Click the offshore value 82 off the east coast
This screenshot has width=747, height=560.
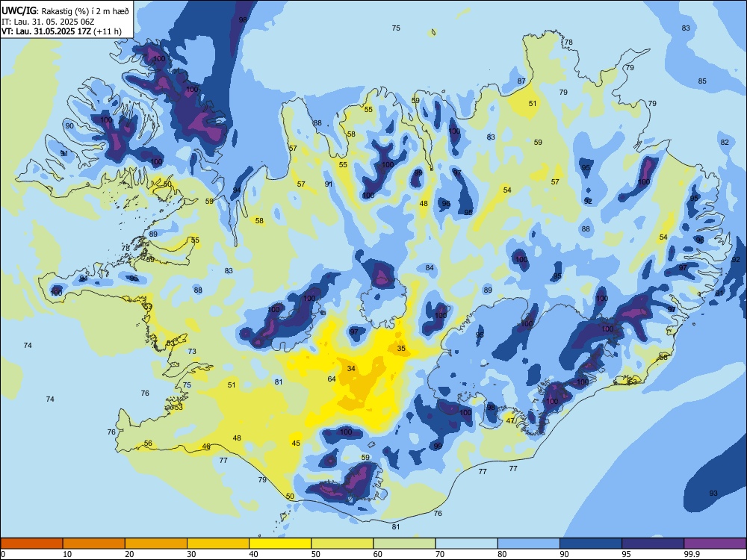[x=725, y=143]
